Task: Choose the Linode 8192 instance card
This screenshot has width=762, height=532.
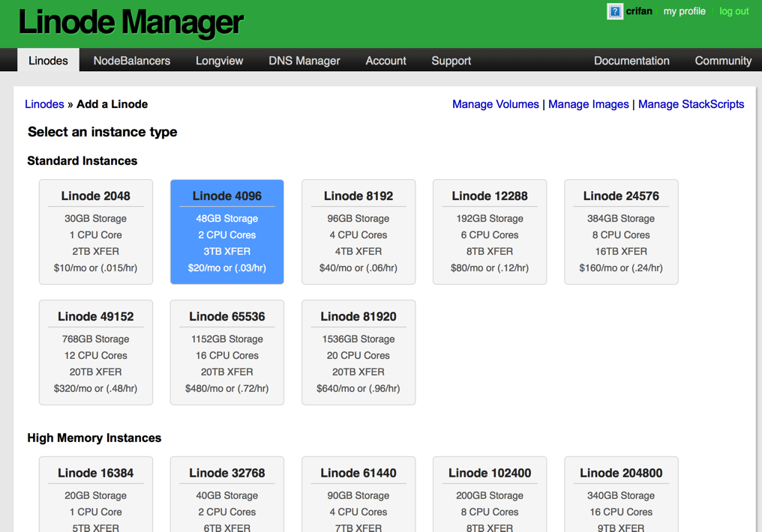Action: click(x=358, y=232)
